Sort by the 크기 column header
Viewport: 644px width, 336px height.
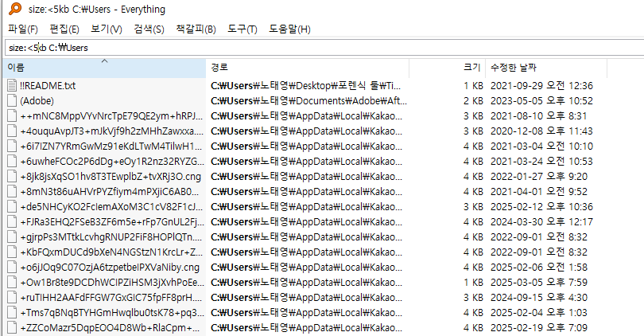coord(448,68)
